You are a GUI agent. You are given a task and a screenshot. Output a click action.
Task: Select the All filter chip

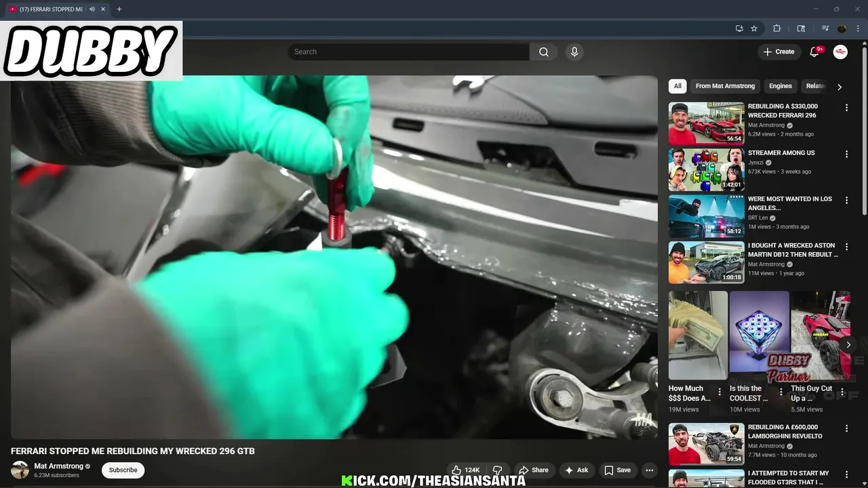[677, 86]
